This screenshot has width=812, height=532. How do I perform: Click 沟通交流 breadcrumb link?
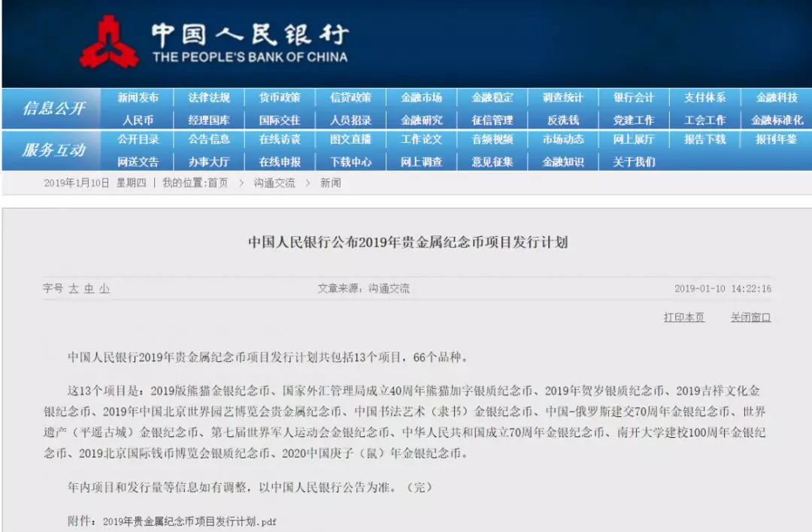pyautogui.click(x=274, y=183)
